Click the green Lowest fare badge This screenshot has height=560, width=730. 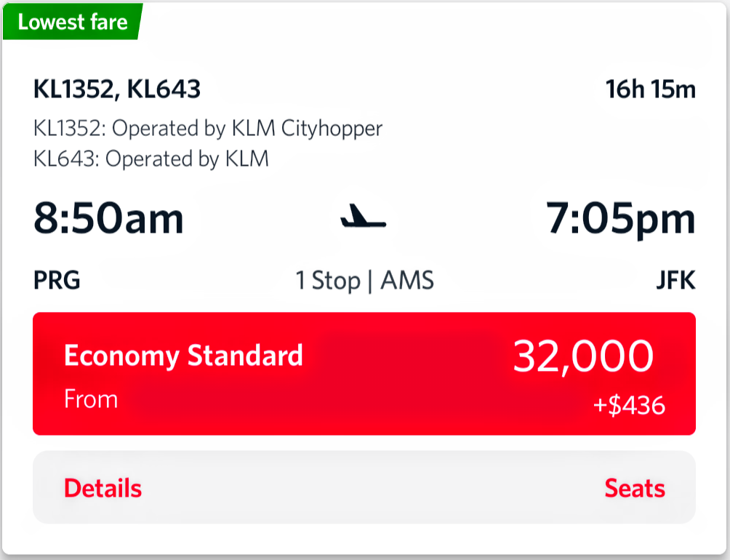coord(72,22)
